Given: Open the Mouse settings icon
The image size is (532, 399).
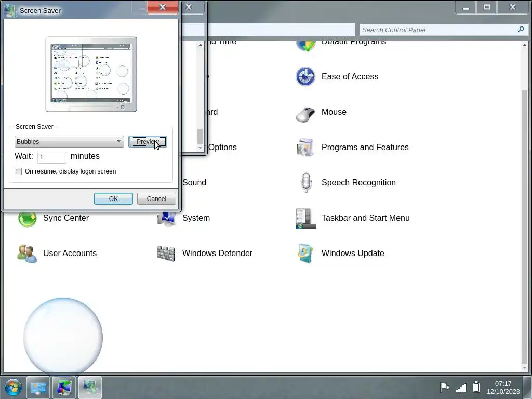Looking at the screenshot, I should [x=305, y=114].
